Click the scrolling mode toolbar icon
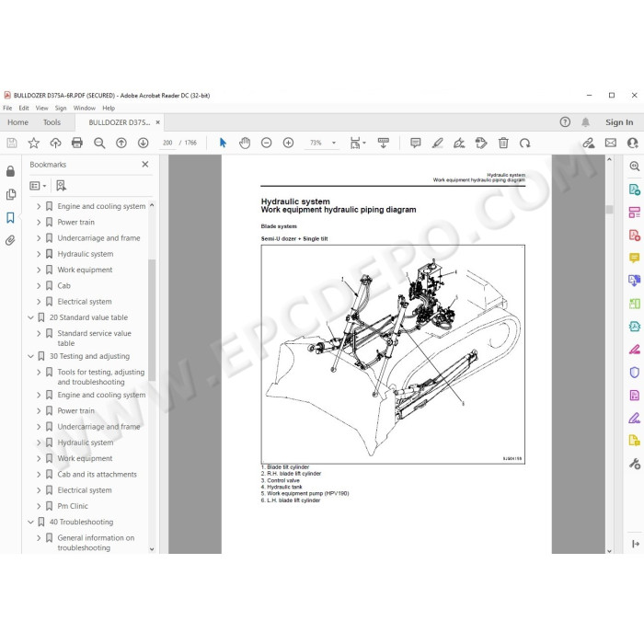This screenshot has width=644, height=644. (x=384, y=143)
